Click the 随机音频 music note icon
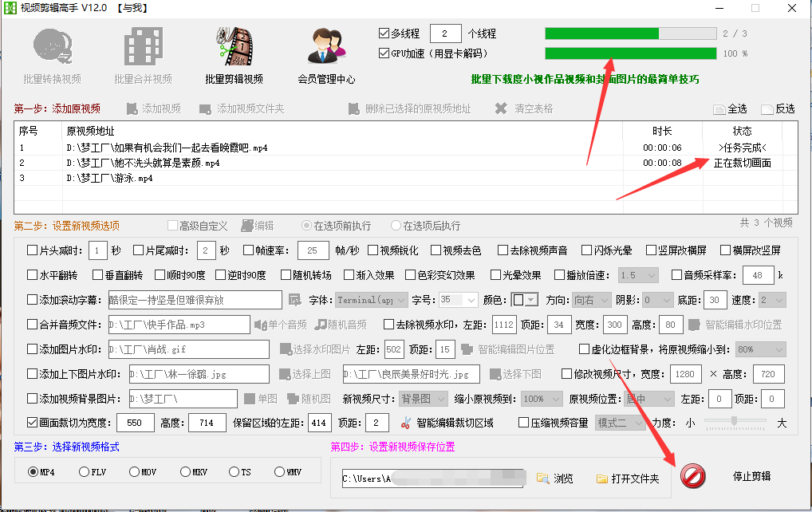 click(x=321, y=325)
